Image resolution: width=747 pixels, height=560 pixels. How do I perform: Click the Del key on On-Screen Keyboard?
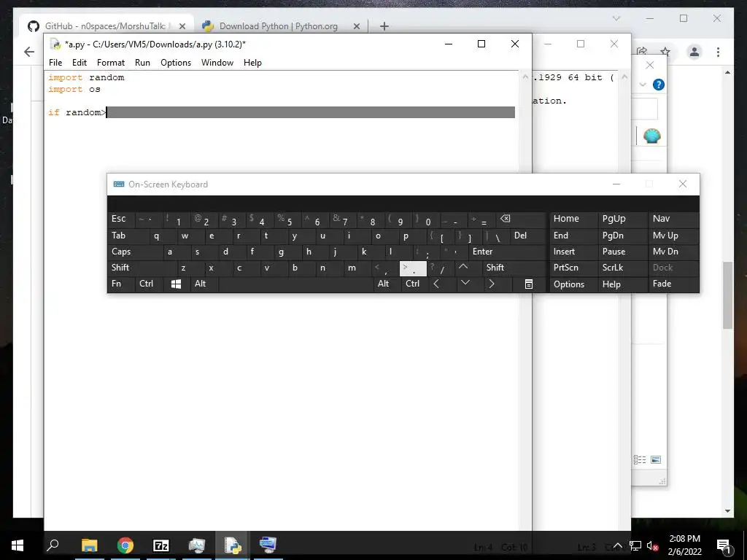point(527,236)
